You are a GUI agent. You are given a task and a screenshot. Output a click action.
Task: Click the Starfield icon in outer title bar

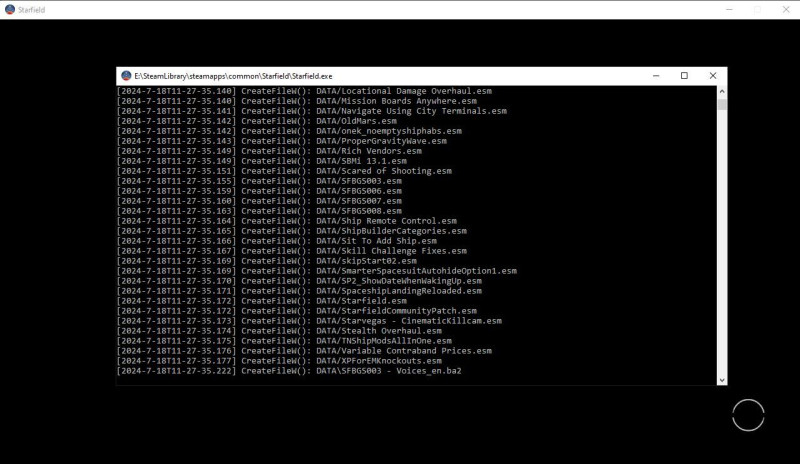click(10, 9)
